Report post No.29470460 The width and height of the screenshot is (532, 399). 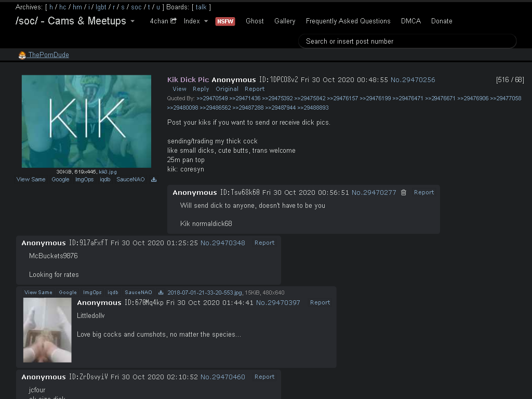[264, 377]
